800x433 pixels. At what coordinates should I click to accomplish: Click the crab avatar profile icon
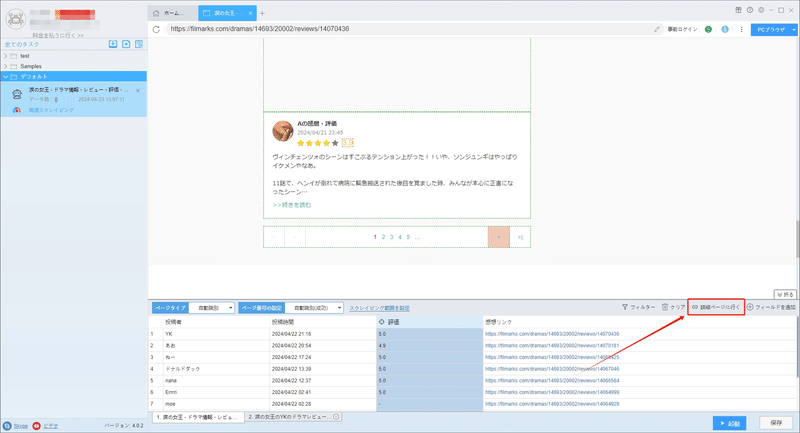click(x=16, y=19)
